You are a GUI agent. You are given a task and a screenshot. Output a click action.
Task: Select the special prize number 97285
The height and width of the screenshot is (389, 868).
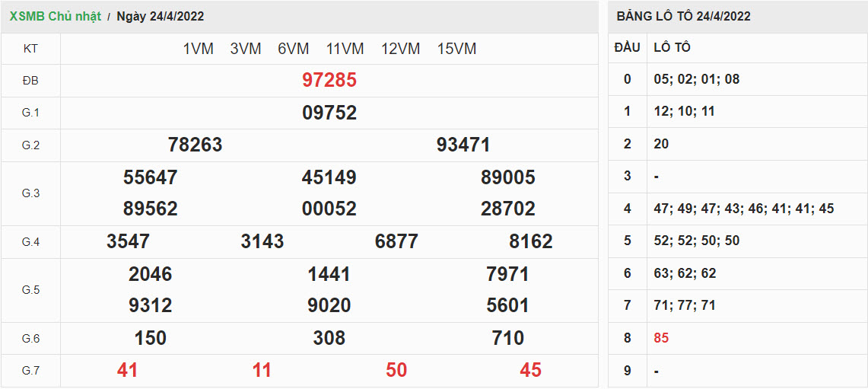(329, 81)
